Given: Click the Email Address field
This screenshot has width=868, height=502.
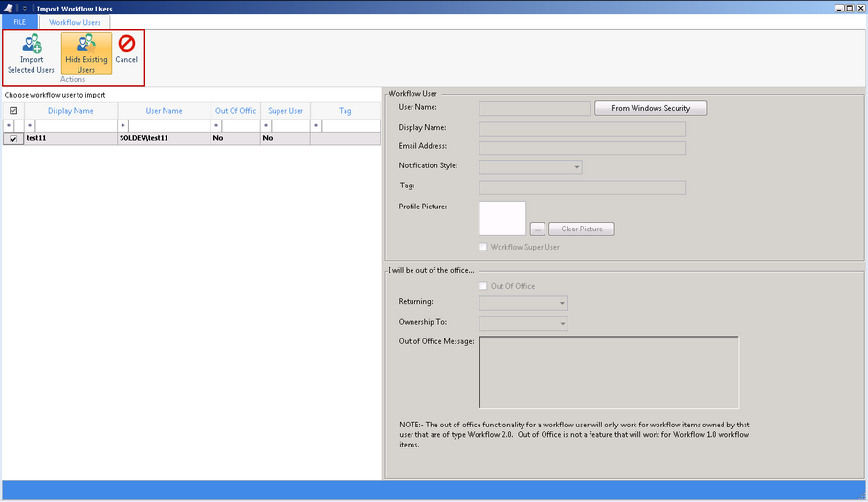Looking at the screenshot, I should [583, 147].
